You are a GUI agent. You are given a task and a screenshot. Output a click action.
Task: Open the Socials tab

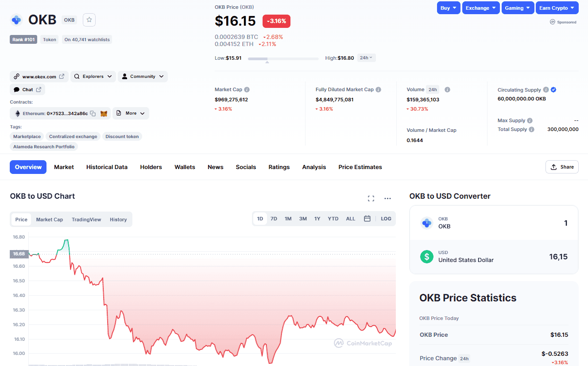point(246,167)
